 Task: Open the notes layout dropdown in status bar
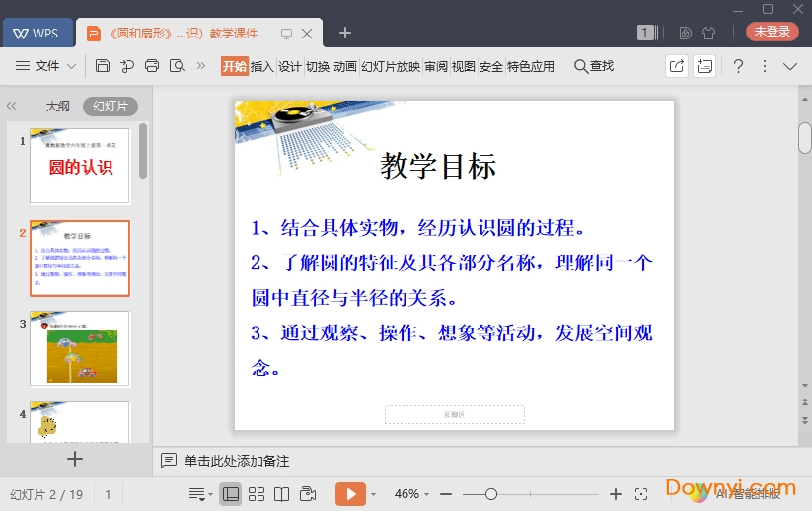(201, 494)
